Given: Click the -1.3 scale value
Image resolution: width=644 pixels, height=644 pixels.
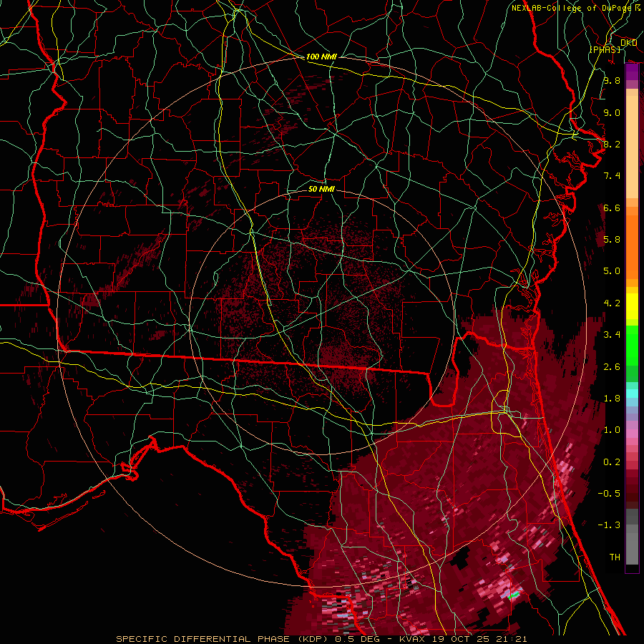Looking at the screenshot, I should [609, 525].
